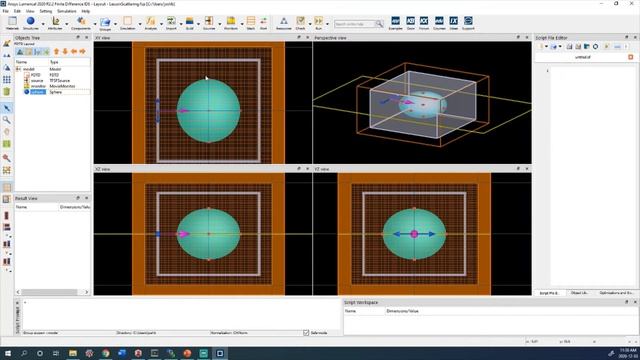Move object down with orange down arrow
This screenshot has width=640, height=360.
click(x=65, y=51)
